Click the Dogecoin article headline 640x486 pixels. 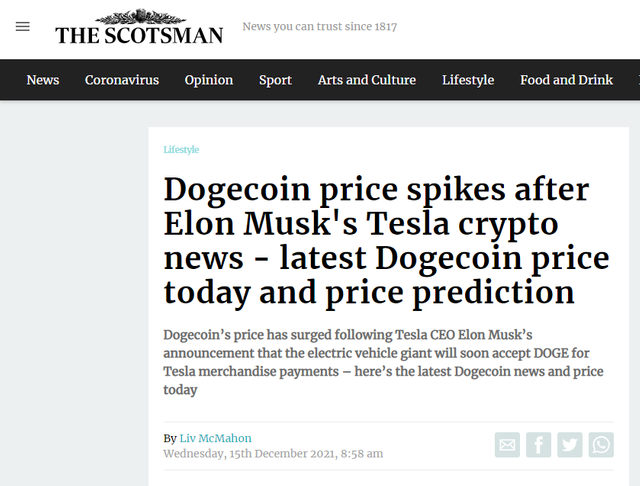386,241
